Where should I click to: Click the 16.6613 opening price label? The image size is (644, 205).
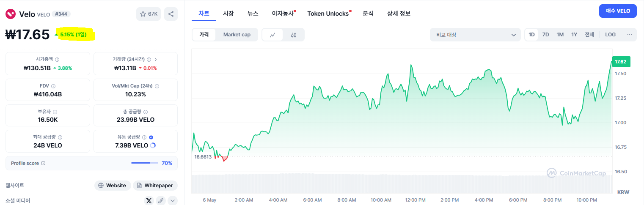(x=203, y=157)
